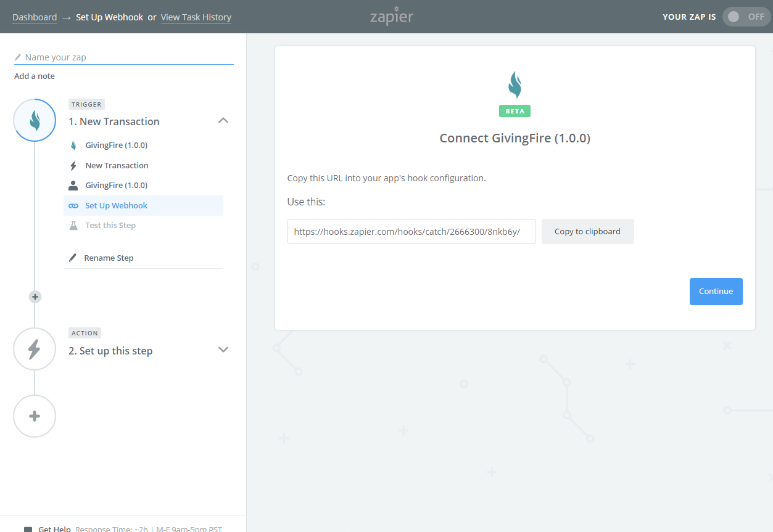The image size is (773, 532).
Task: Click the GivingFire flame trigger circle icon
Action: 35,120
